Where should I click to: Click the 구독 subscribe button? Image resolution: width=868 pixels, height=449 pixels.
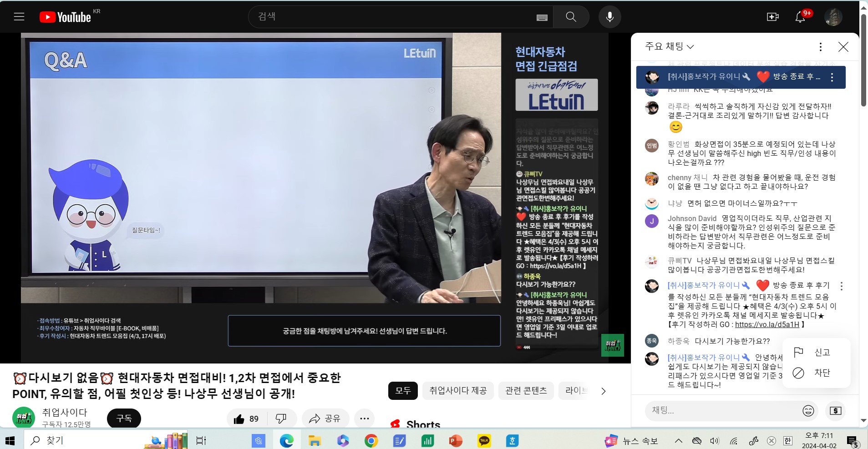point(124,419)
